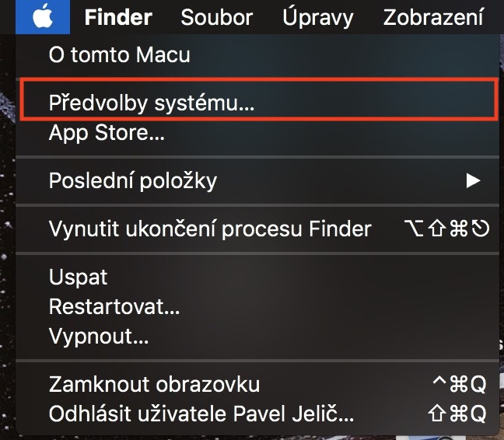The image size is (504, 440).
Task: Select O tomto Macu
Action: pos(119,55)
